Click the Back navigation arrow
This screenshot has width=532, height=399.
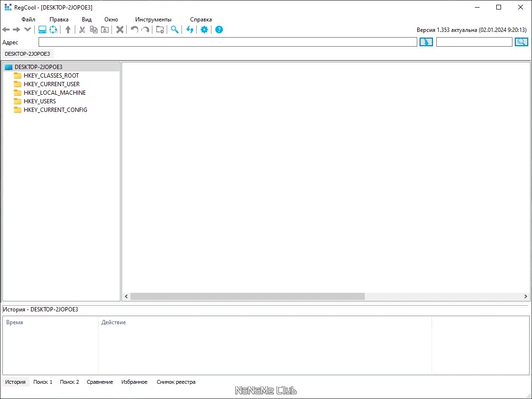click(x=6, y=30)
